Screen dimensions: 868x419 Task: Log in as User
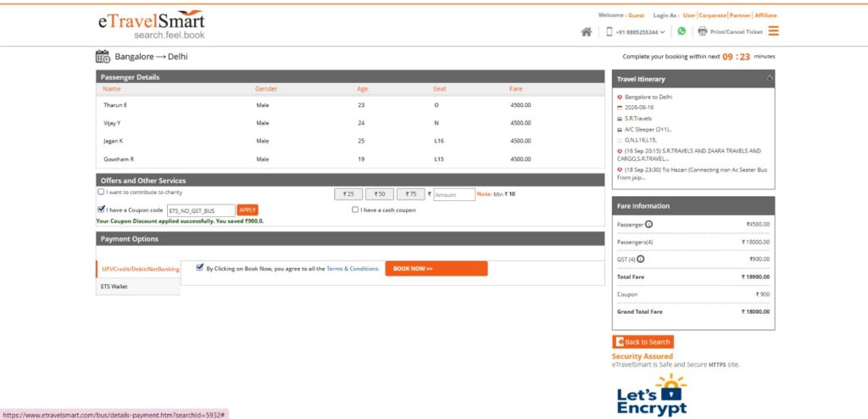click(689, 15)
